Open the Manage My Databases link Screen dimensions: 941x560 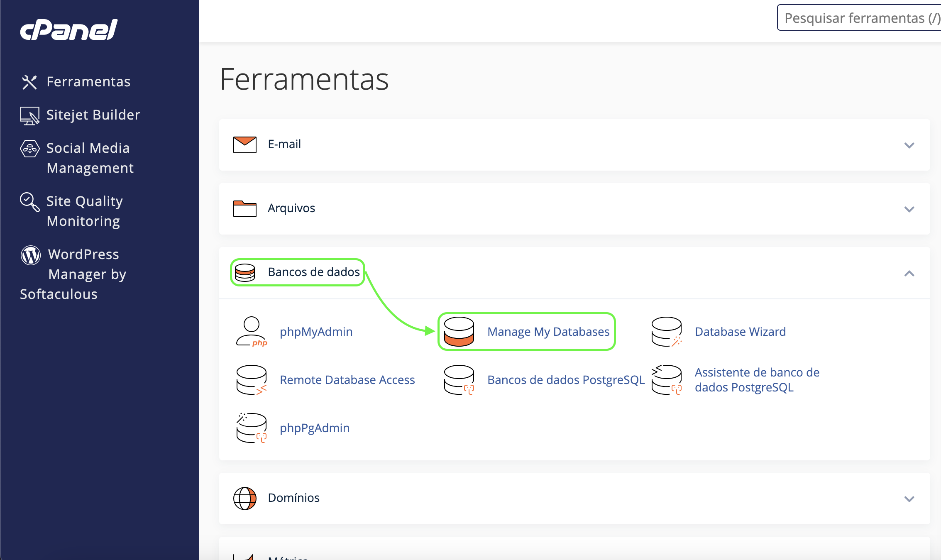(x=548, y=332)
